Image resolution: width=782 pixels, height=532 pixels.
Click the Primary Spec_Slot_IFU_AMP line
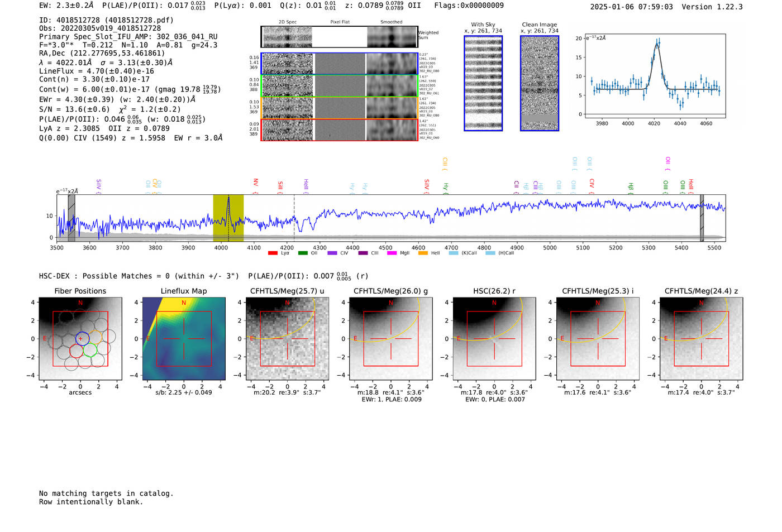(128, 37)
